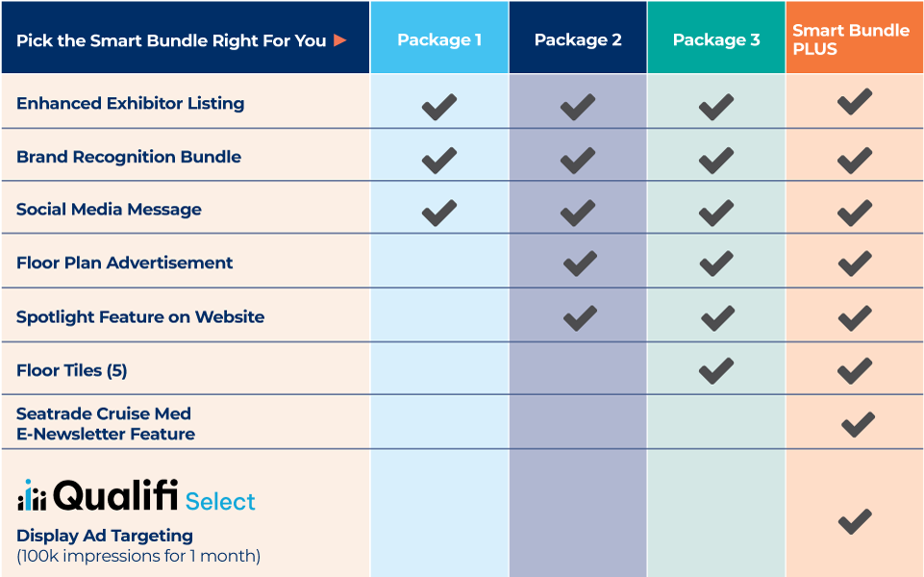
Task: Click 'Pick the Smart Bundle Right For You' heading
Action: tap(171, 40)
